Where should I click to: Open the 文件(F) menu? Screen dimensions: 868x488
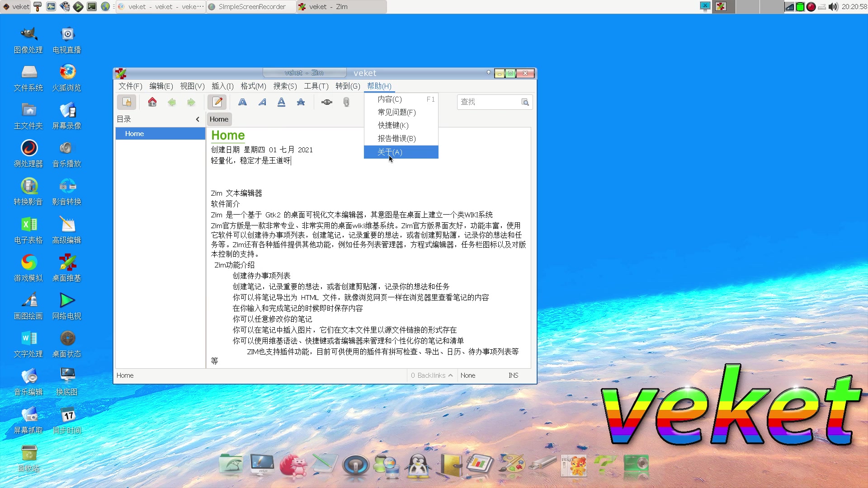[x=130, y=86]
